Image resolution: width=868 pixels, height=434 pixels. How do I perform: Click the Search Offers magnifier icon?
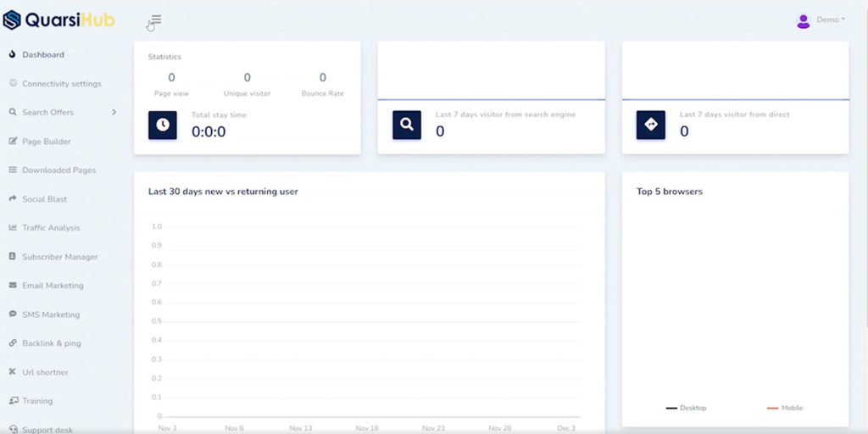(x=13, y=112)
